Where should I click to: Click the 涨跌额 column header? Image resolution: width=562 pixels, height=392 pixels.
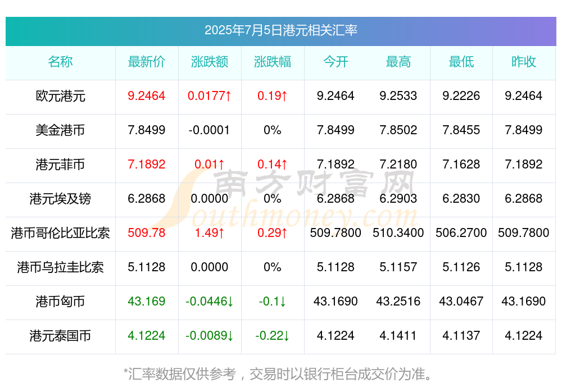209,62
